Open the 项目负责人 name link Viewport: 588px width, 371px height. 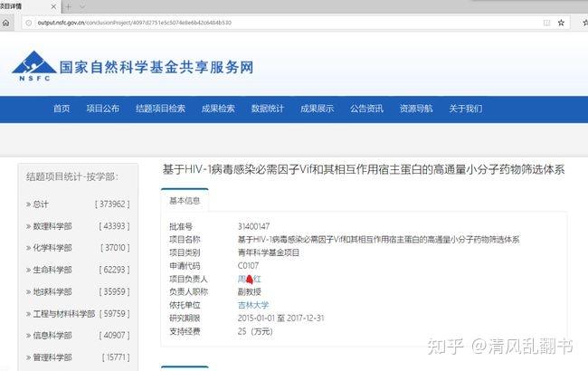click(250, 279)
